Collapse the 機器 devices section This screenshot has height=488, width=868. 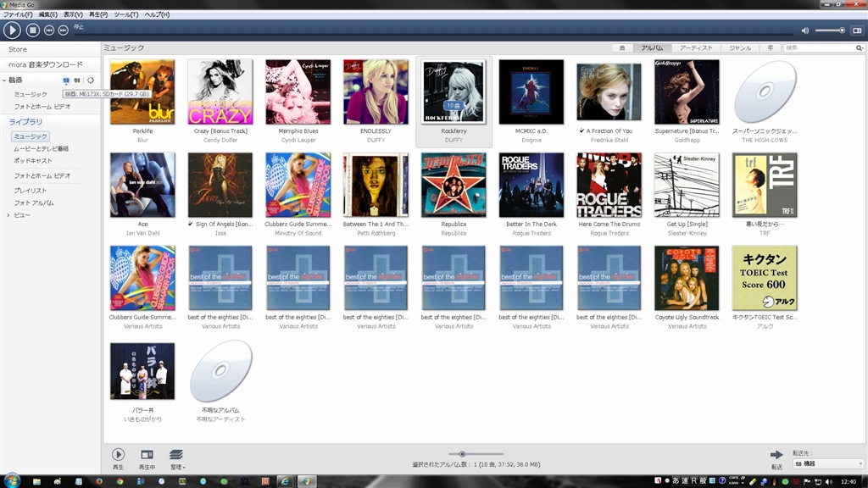4,80
